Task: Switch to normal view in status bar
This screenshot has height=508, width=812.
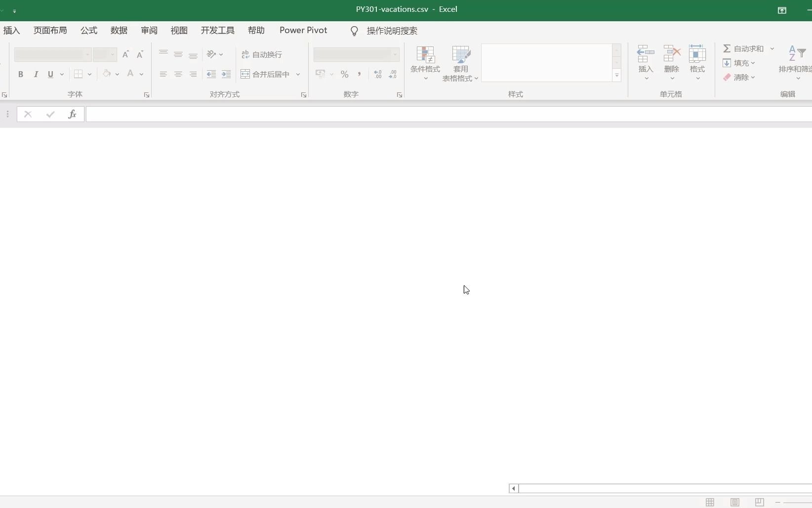Action: [x=710, y=502]
